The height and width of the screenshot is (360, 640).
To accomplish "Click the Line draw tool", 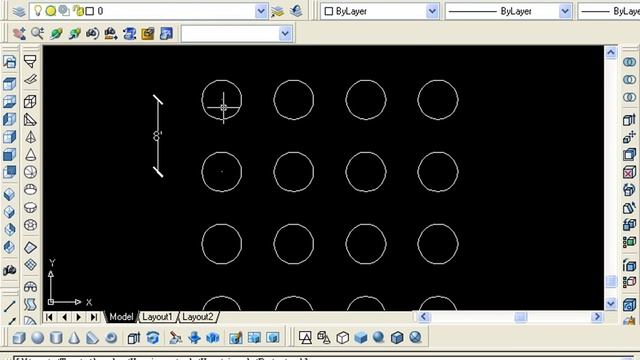I will 9,306.
